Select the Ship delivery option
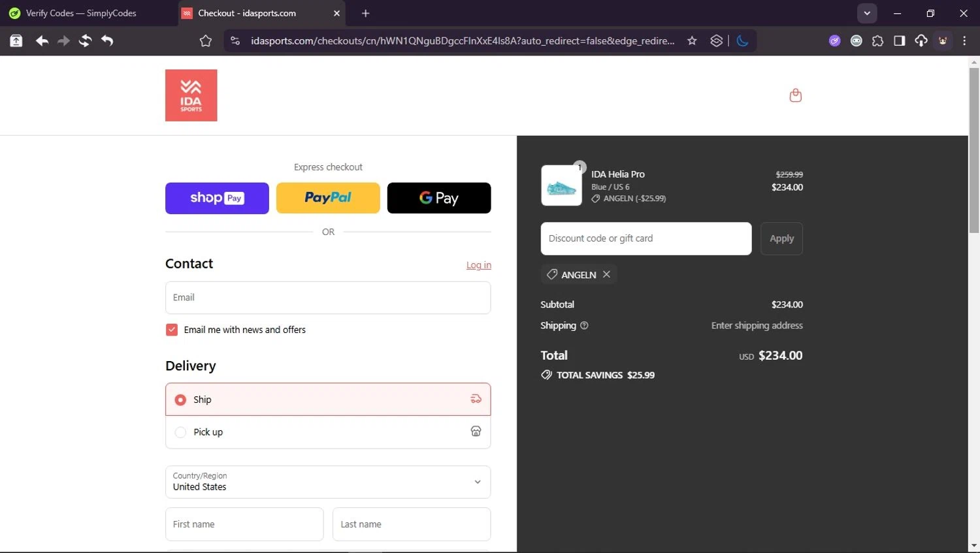The height and width of the screenshot is (553, 980). pyautogui.click(x=328, y=400)
